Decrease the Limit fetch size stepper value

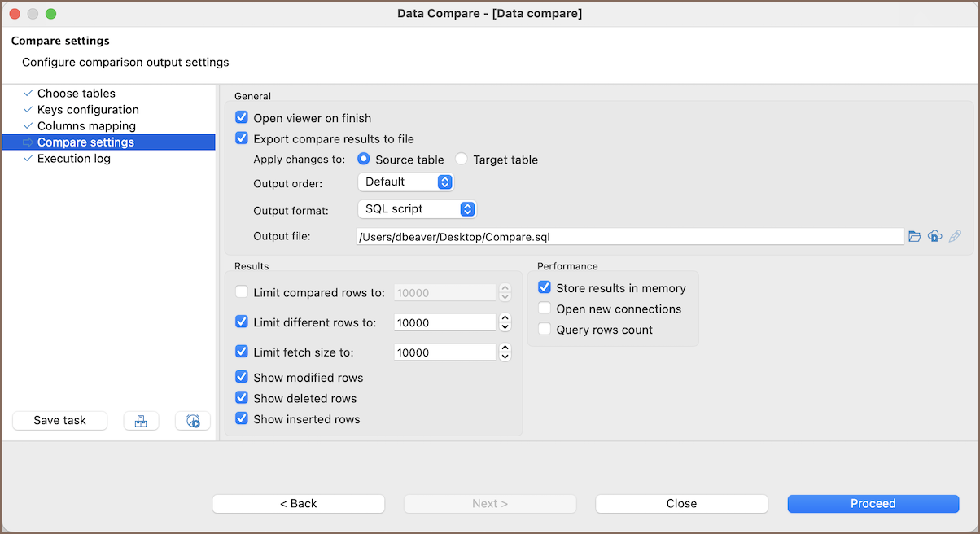point(505,357)
